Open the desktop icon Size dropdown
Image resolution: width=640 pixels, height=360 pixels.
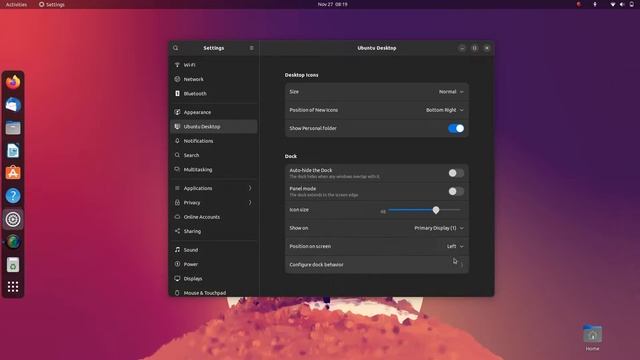pos(451,92)
